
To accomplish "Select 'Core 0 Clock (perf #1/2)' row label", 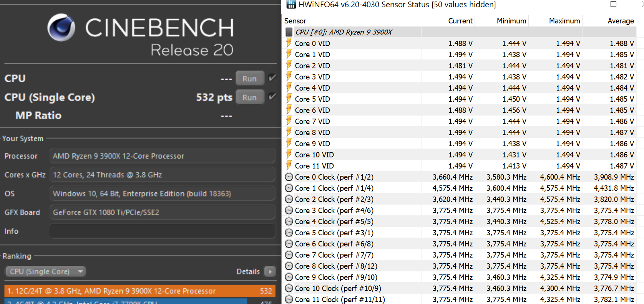I will tap(334, 177).
